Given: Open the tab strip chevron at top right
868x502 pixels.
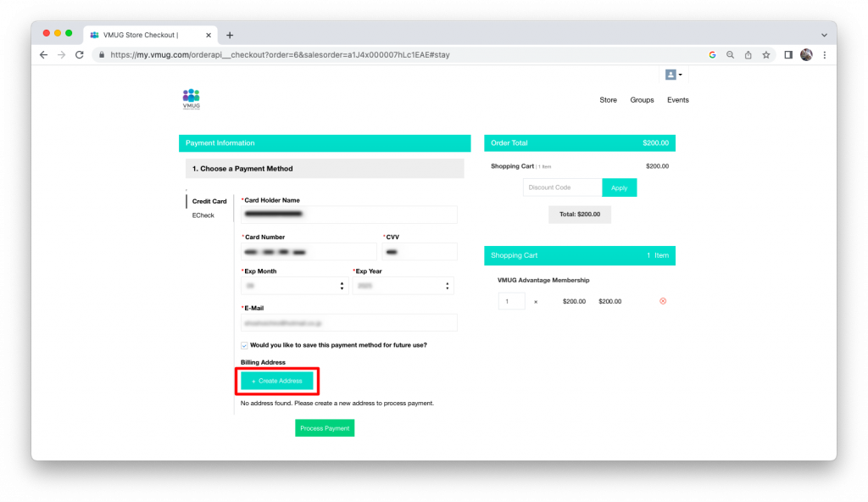Looking at the screenshot, I should 824,35.
